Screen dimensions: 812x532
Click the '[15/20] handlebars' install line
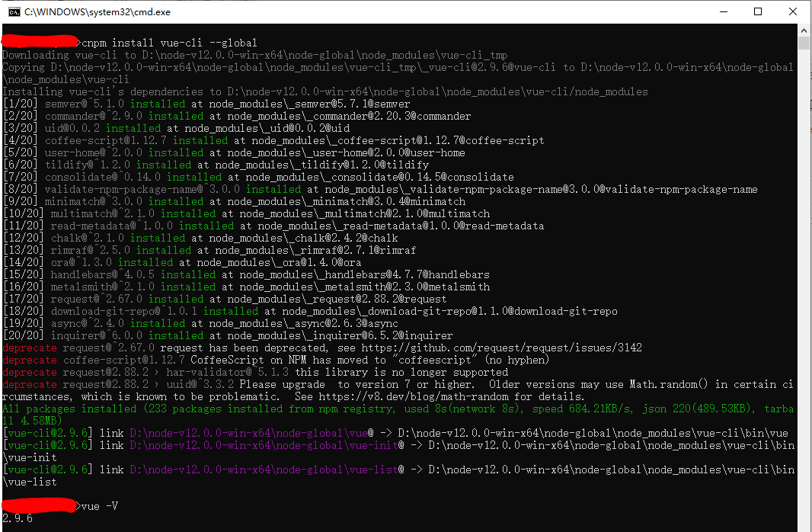coord(247,274)
